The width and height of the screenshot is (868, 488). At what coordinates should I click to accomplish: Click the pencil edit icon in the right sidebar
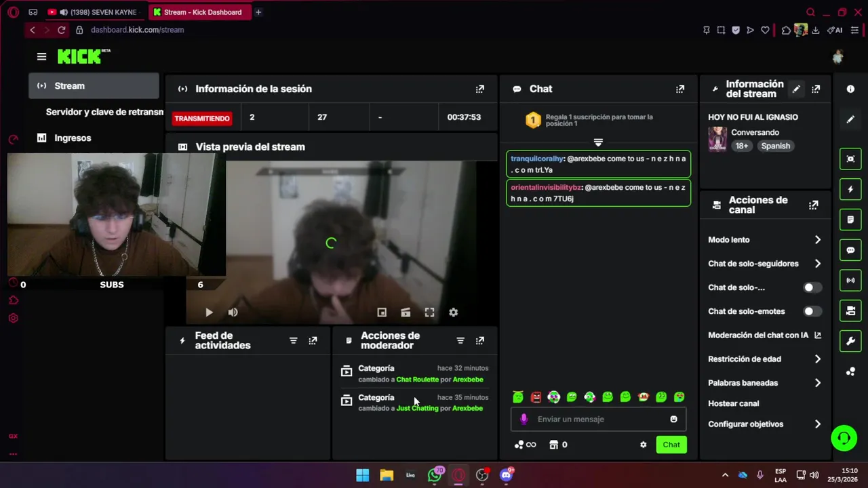coord(850,119)
